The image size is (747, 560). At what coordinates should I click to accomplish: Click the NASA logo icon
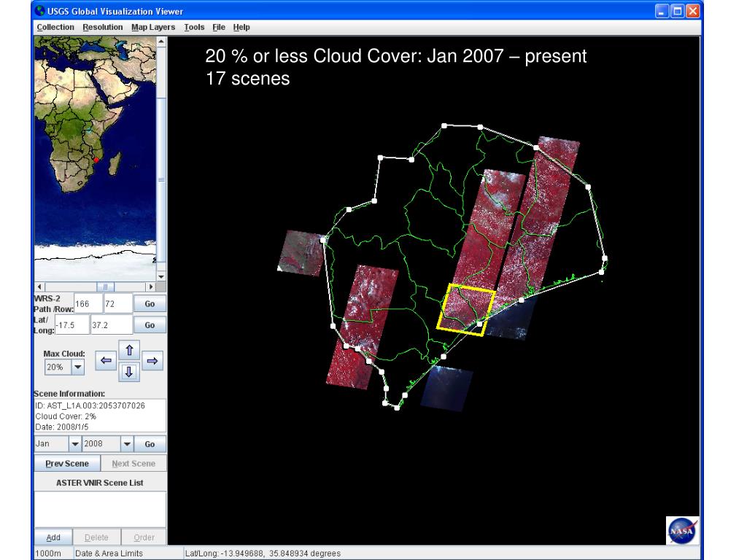pyautogui.click(x=682, y=531)
